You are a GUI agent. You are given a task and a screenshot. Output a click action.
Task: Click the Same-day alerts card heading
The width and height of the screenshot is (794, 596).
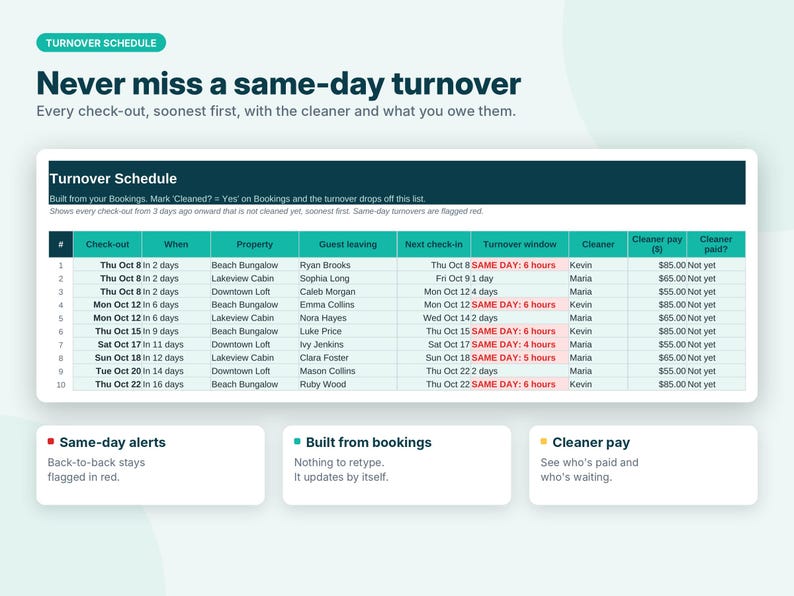tap(112, 442)
